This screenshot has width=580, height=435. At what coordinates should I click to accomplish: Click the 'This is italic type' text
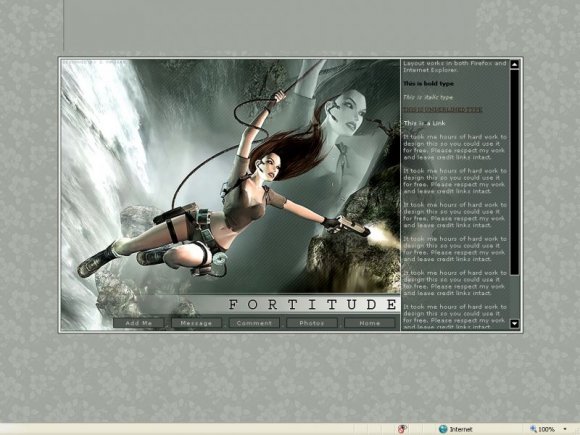coord(428,97)
